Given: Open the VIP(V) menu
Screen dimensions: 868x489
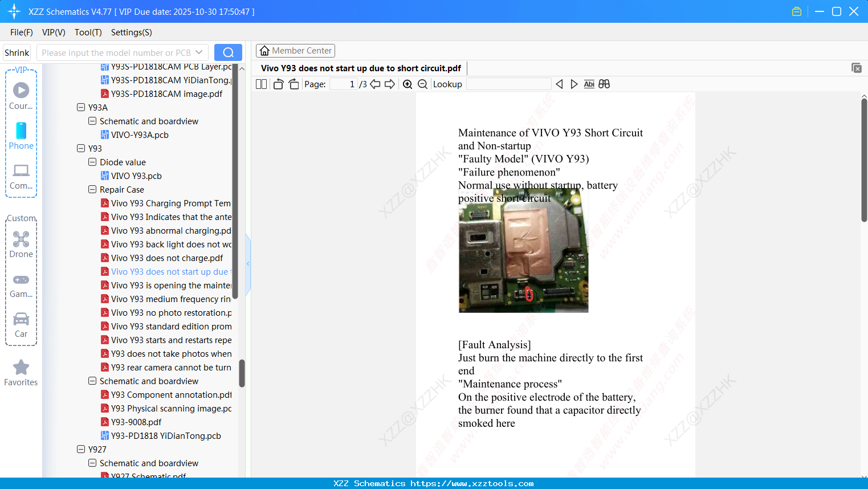Looking at the screenshot, I should coord(54,32).
